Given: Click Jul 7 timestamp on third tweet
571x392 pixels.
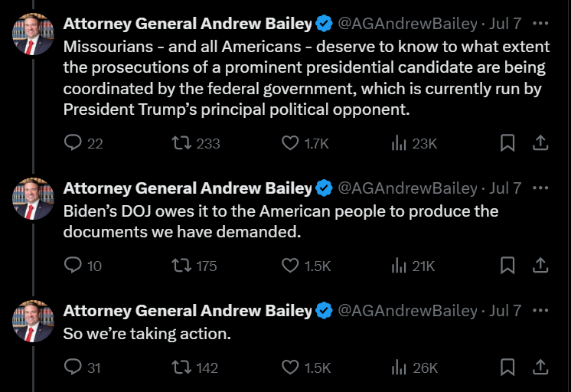Looking at the screenshot, I should coord(505,310).
